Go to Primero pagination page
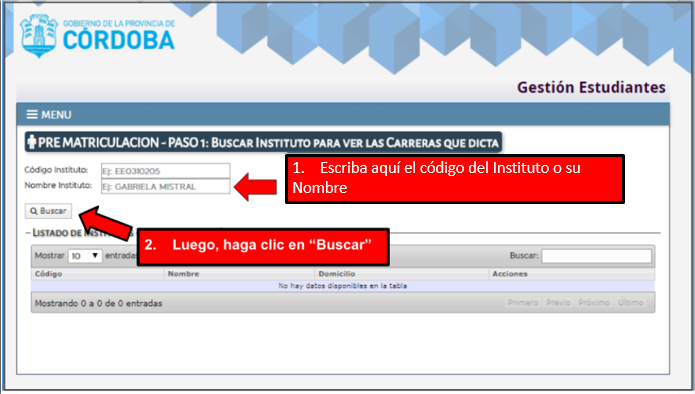695x394 pixels. click(x=523, y=303)
